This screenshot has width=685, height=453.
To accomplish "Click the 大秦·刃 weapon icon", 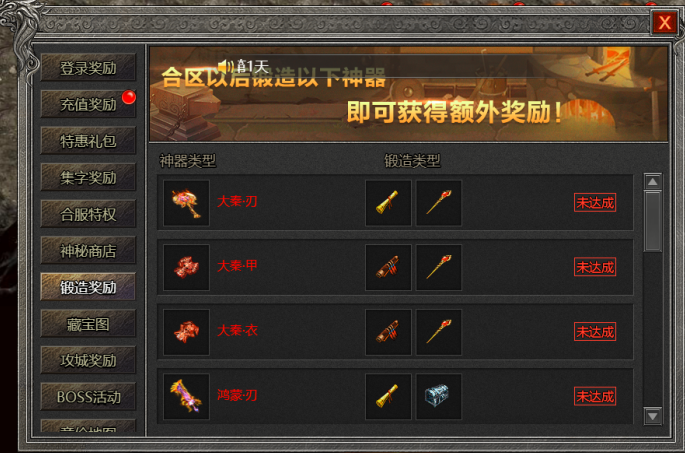I will (187, 203).
